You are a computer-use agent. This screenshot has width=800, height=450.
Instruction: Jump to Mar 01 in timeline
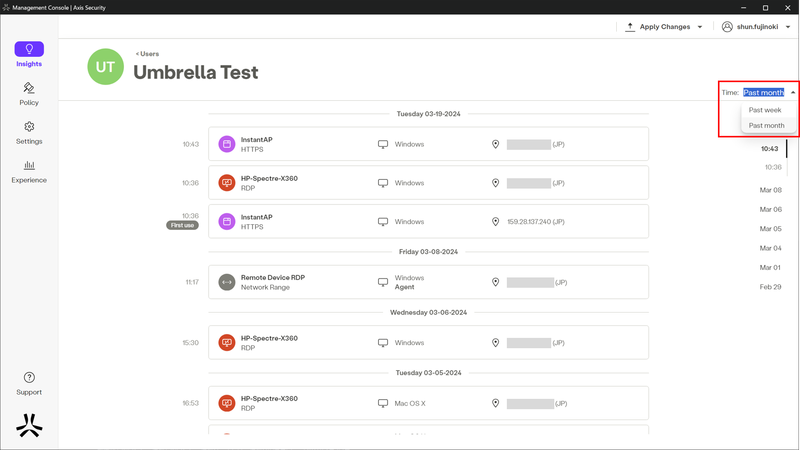click(770, 267)
